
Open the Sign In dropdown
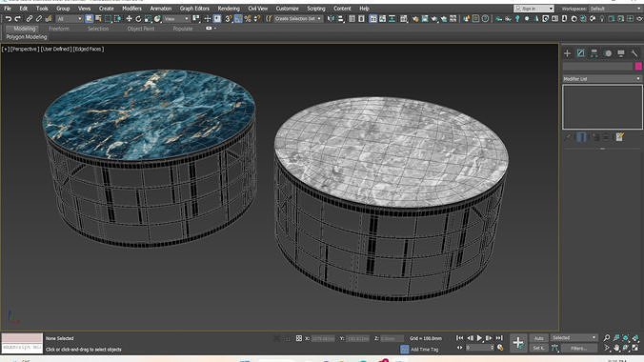[533, 9]
